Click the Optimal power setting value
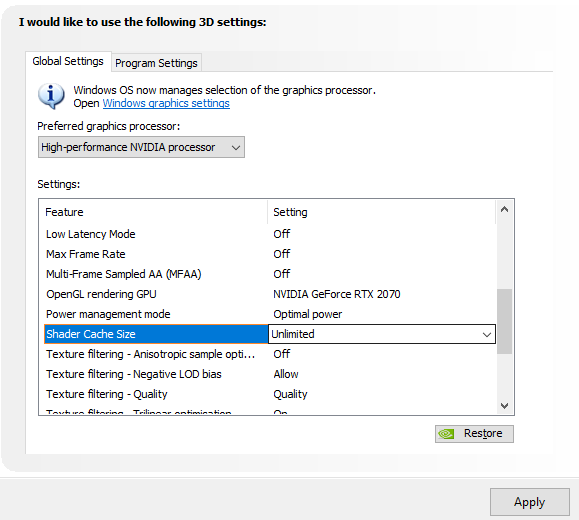The image size is (579, 520). (x=308, y=314)
